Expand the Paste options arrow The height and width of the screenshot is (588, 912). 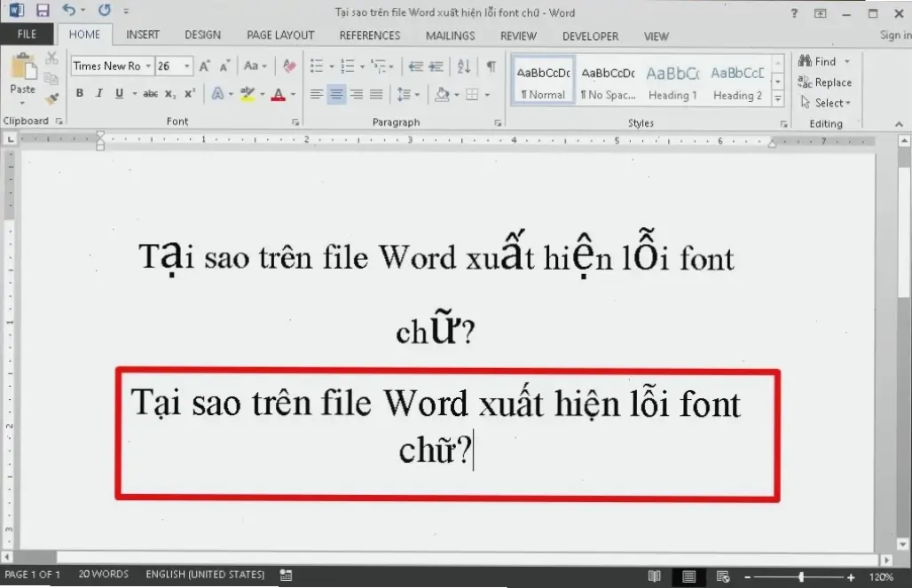tap(22, 103)
